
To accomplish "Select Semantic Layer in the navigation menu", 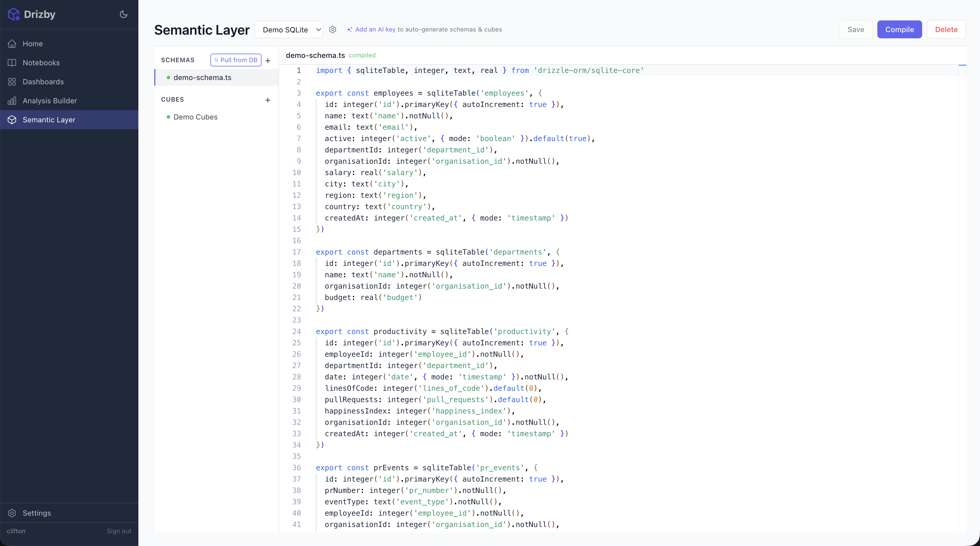I will (49, 119).
